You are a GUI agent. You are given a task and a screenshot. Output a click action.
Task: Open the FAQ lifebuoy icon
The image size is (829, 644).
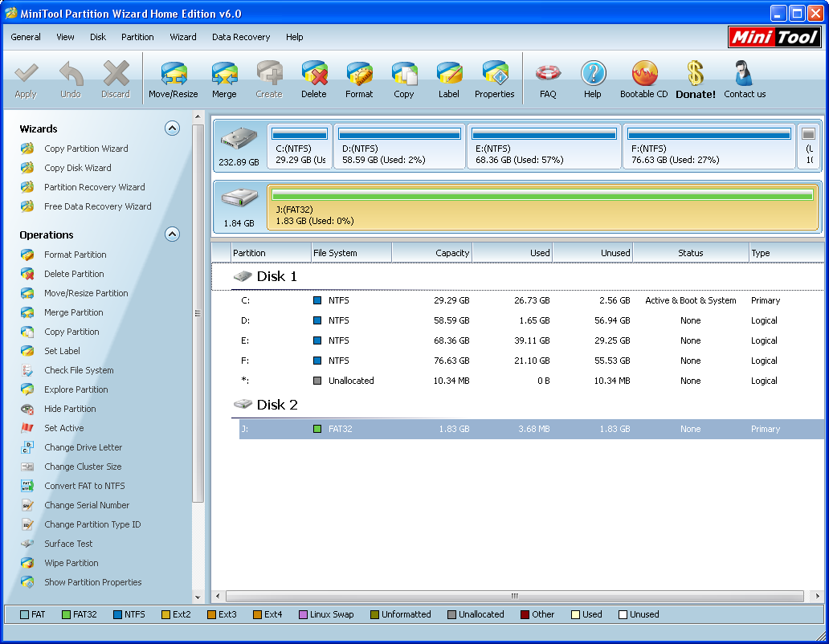click(x=548, y=79)
